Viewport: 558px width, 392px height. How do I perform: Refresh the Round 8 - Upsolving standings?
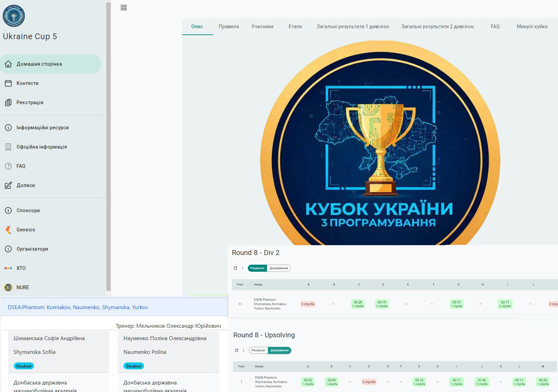(237, 350)
